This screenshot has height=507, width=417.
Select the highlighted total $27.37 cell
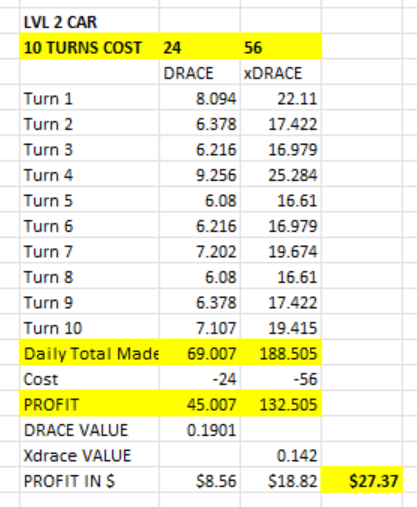362,481
